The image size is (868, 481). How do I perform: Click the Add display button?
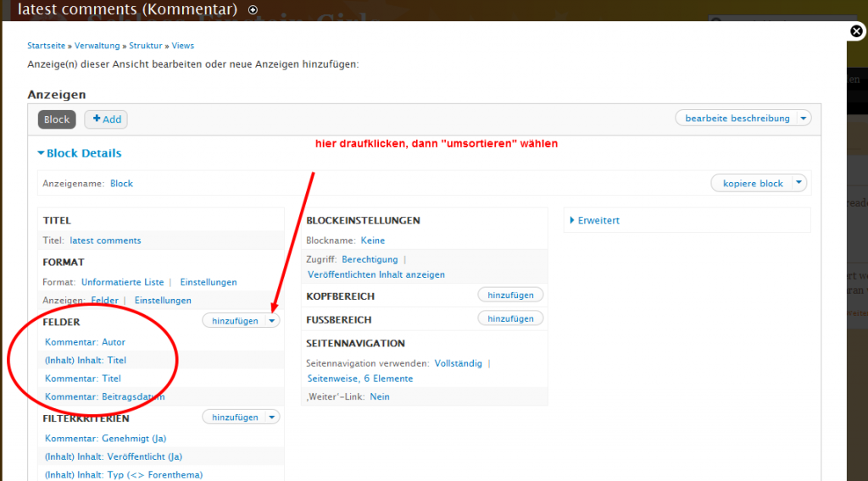tap(106, 119)
